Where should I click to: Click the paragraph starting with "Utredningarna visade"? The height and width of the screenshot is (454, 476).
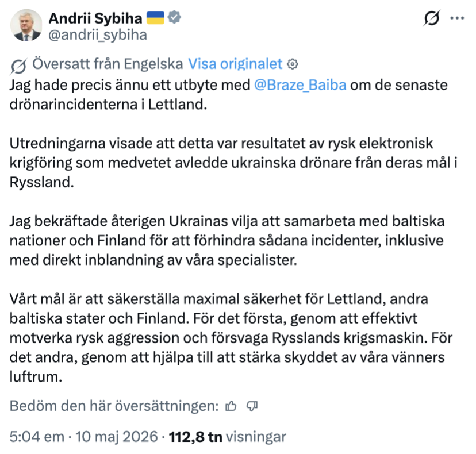tap(233, 163)
